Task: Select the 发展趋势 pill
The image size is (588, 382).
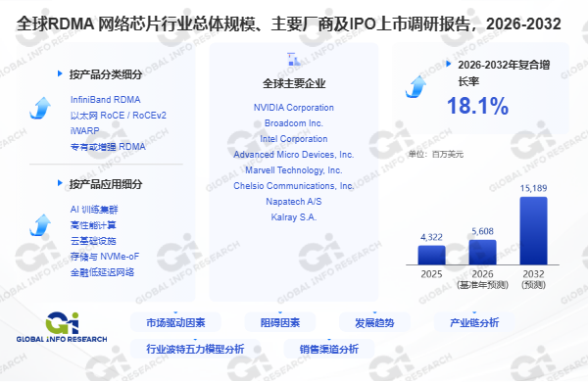Action: (374, 322)
